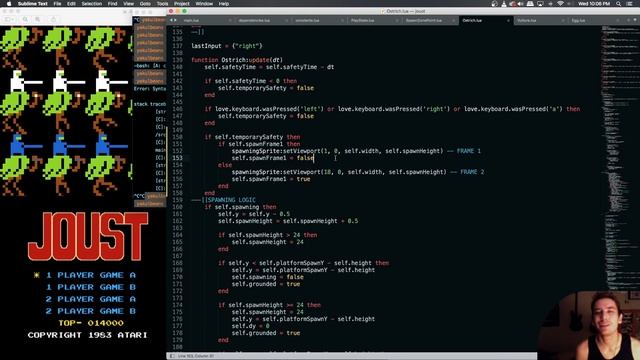Open the Sublime Text application menu
The width and height of the screenshot is (640, 360).
(33, 4)
